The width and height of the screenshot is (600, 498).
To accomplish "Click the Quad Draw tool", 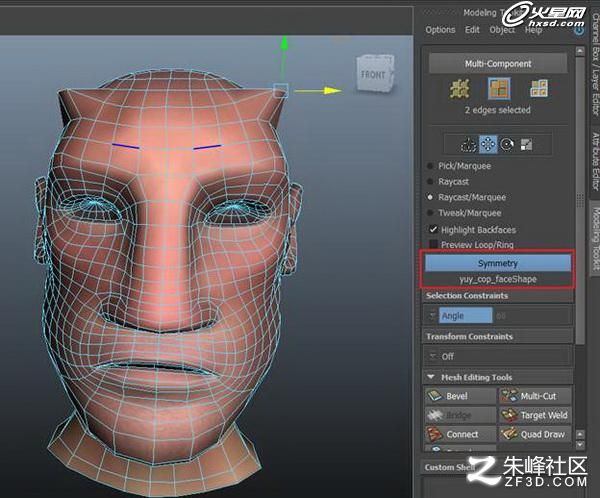I will click(x=535, y=434).
